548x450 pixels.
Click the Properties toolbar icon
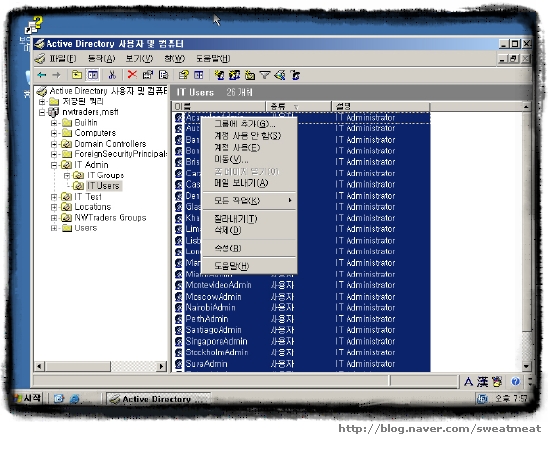click(148, 75)
